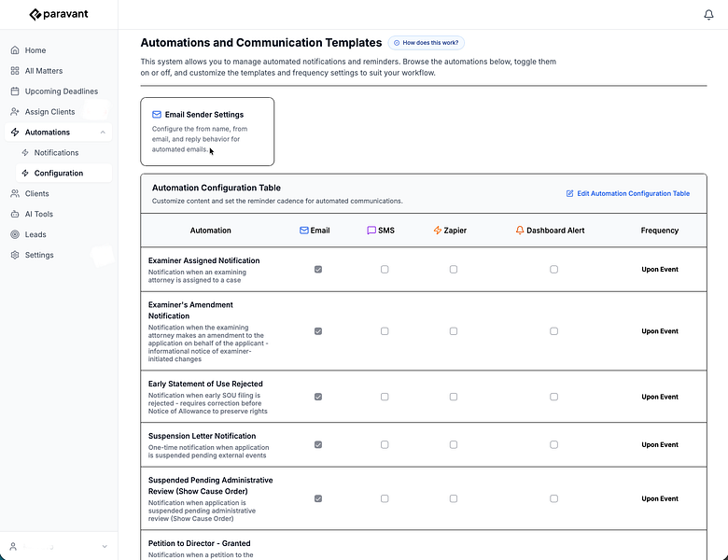This screenshot has width=728, height=560.
Task: Uncheck Email for Early Statement of Use Rejected
Action: 318,397
